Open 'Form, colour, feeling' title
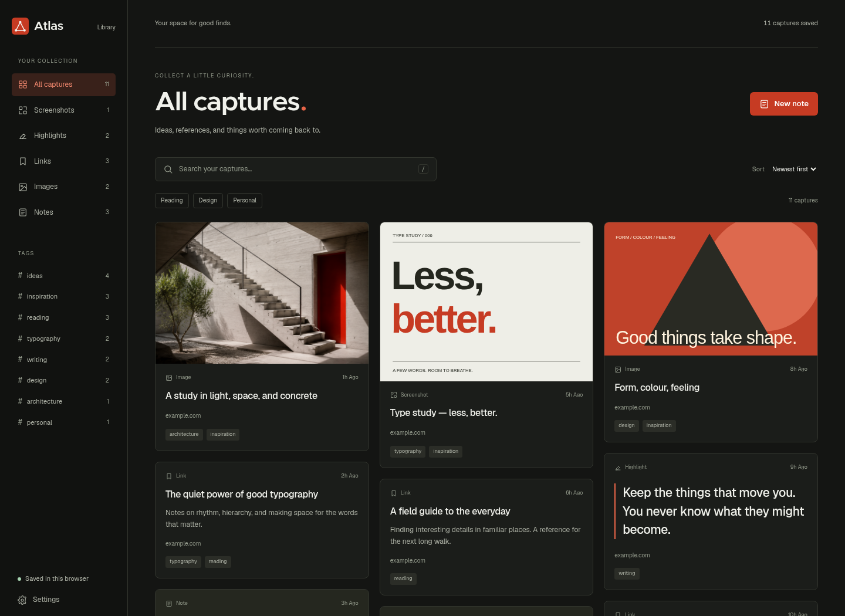The height and width of the screenshot is (616, 845). 657,388
